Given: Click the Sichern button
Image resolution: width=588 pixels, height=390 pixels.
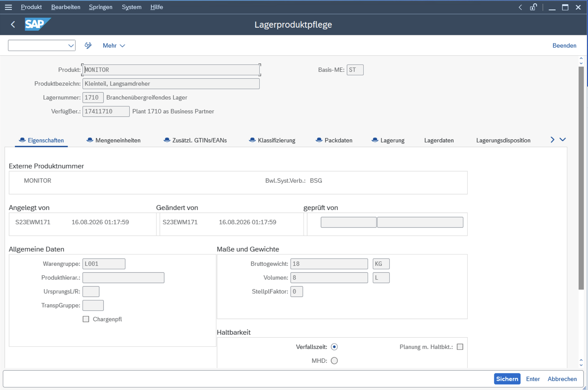Looking at the screenshot, I should [507, 379].
